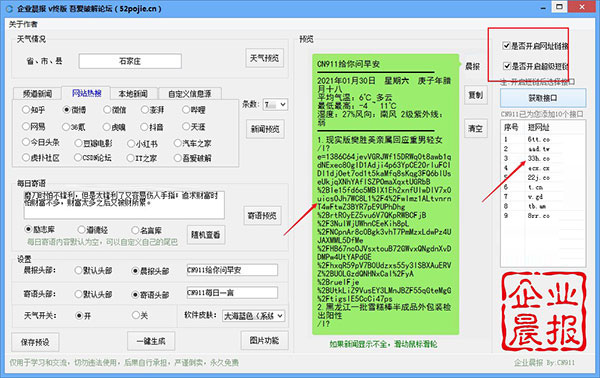Image resolution: width=600 pixels, height=378 pixels.
Task: Select the 晨报头部 radio option
Action: [150, 271]
